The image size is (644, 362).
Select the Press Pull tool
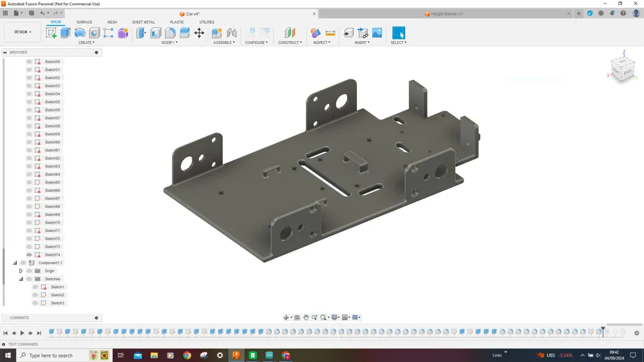141,33
